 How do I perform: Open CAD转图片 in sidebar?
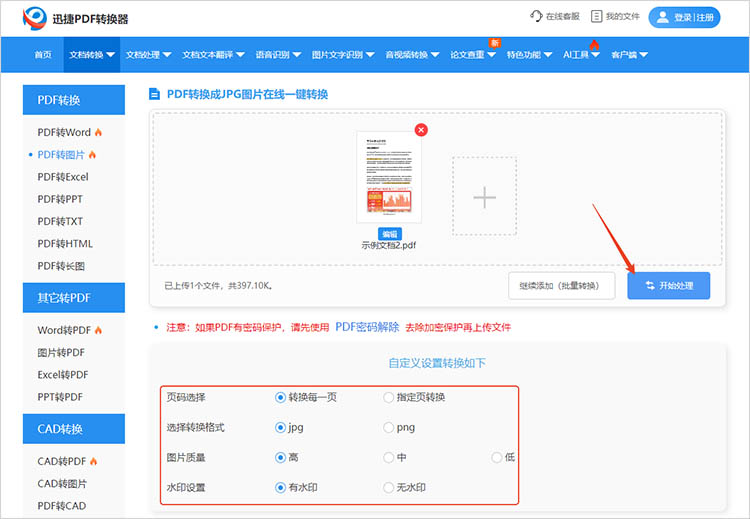pyautogui.click(x=62, y=484)
